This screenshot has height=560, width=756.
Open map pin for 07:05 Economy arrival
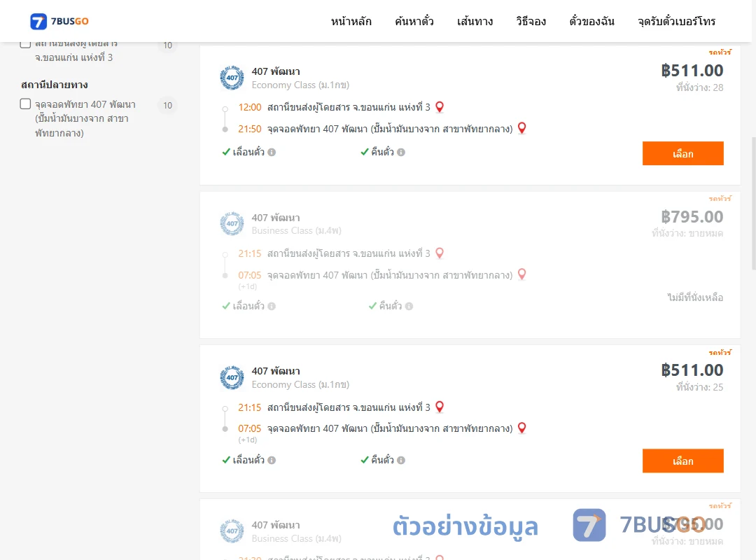click(x=521, y=428)
